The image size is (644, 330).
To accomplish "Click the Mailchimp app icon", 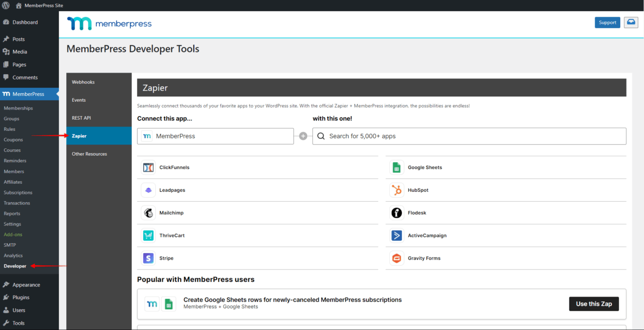I will point(148,213).
